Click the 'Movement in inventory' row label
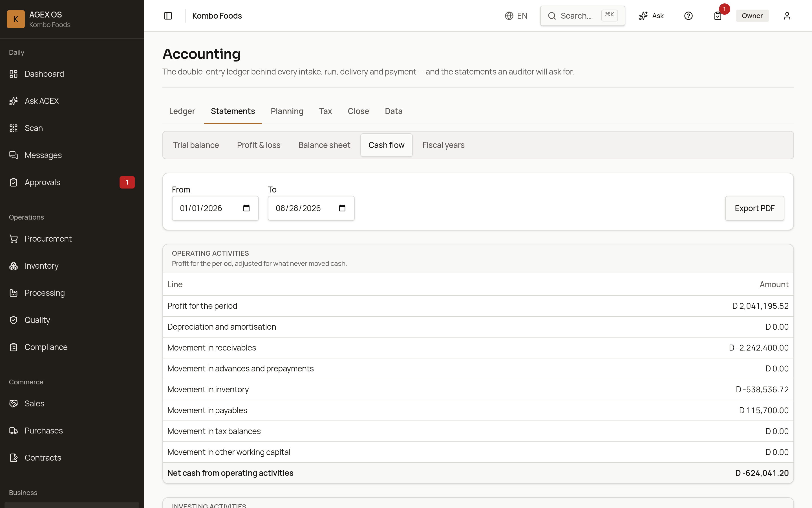Image resolution: width=812 pixels, height=508 pixels. (x=208, y=389)
